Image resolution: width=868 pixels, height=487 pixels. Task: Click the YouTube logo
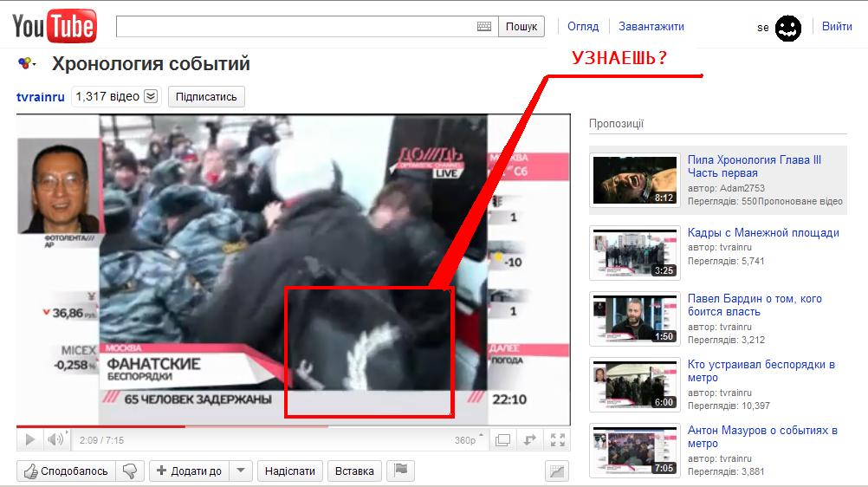tap(54, 27)
